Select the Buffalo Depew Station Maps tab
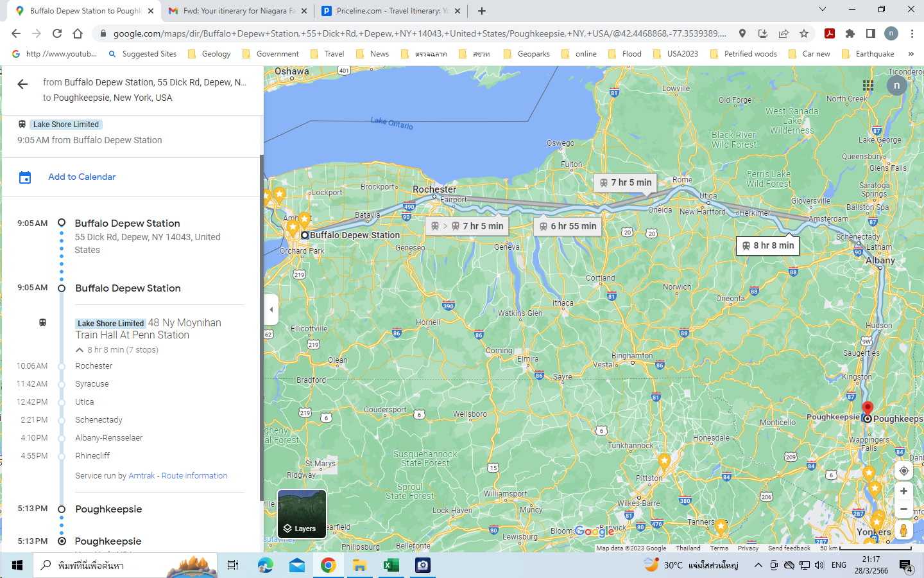The height and width of the screenshot is (578, 924). 85,11
